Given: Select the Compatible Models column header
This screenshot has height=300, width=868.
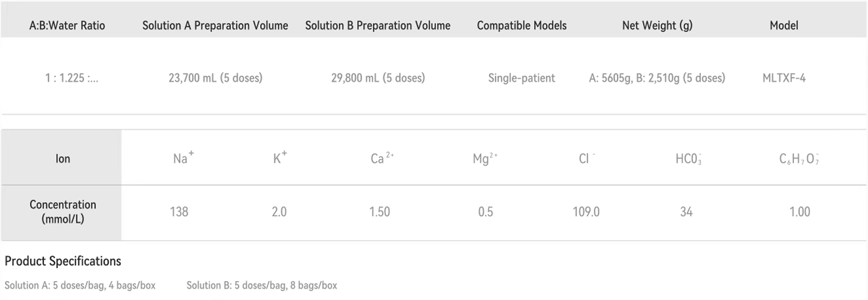Looking at the screenshot, I should tap(521, 26).
